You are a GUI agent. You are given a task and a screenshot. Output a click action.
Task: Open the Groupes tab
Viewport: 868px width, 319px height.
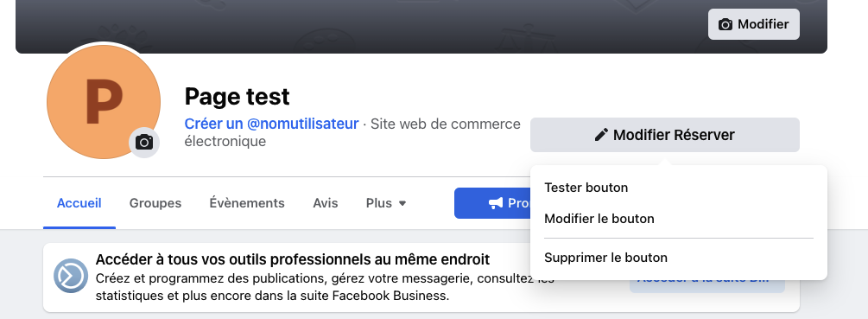(155, 203)
